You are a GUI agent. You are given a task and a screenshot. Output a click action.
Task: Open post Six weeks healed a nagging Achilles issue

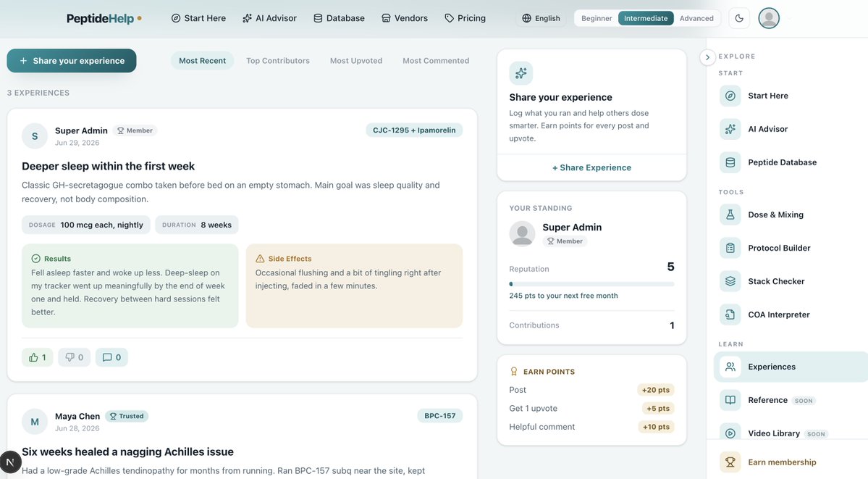coord(127,451)
